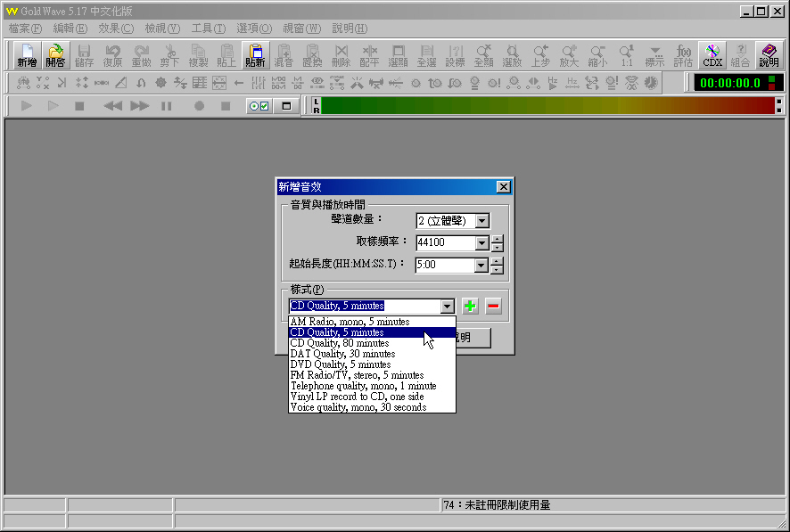790x532 pixels.
Task: Pick "AM Radio, mono, 5 minutes" preset
Action: click(x=350, y=322)
